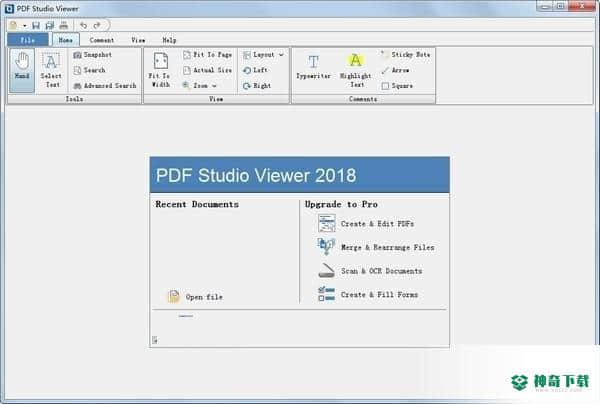
Task: Click the PDF Studio Viewer title bar icon
Action: 9,8
